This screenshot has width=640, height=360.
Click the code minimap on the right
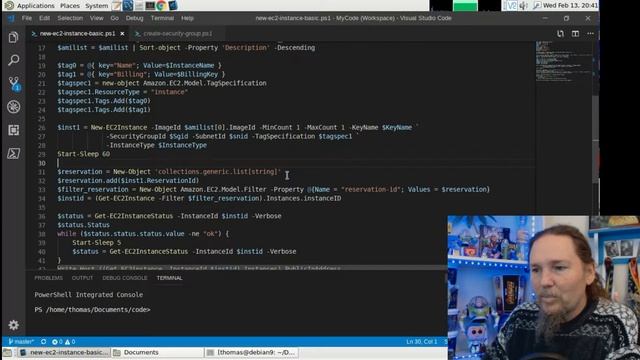click(x=563, y=61)
